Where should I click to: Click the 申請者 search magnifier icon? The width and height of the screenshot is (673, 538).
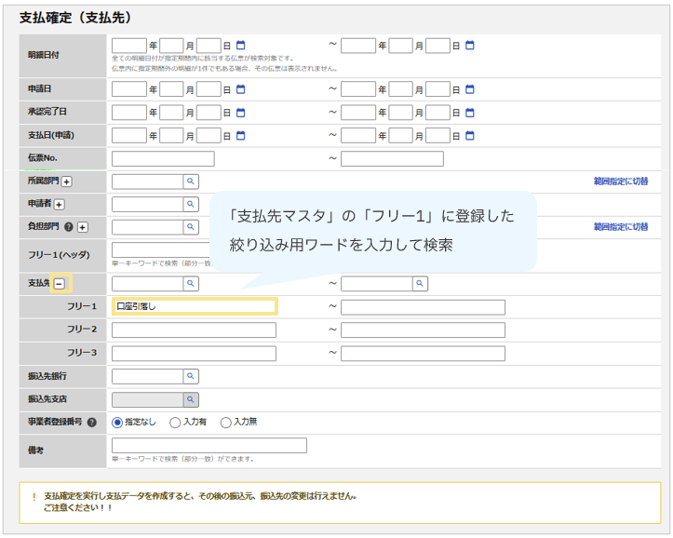pos(191,204)
